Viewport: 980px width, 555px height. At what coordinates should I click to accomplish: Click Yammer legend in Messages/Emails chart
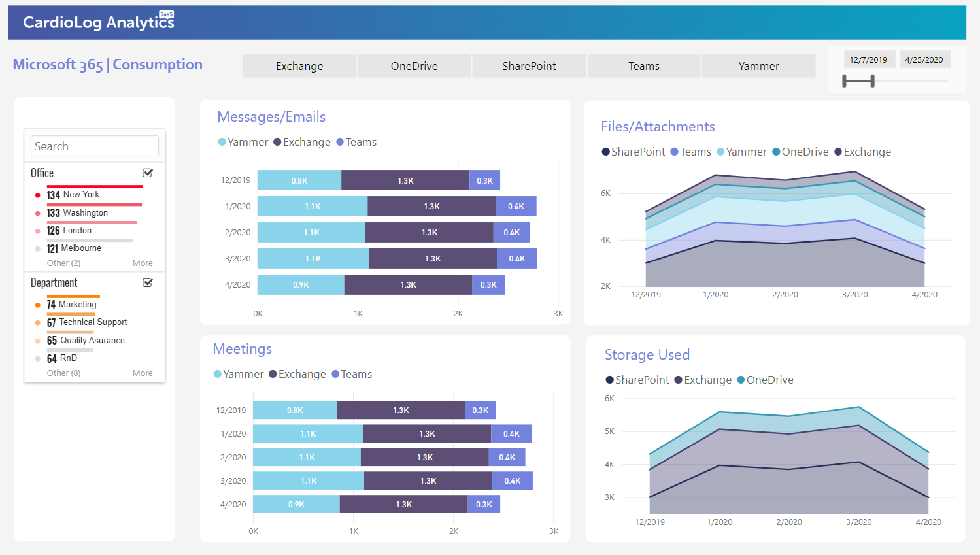coord(243,142)
